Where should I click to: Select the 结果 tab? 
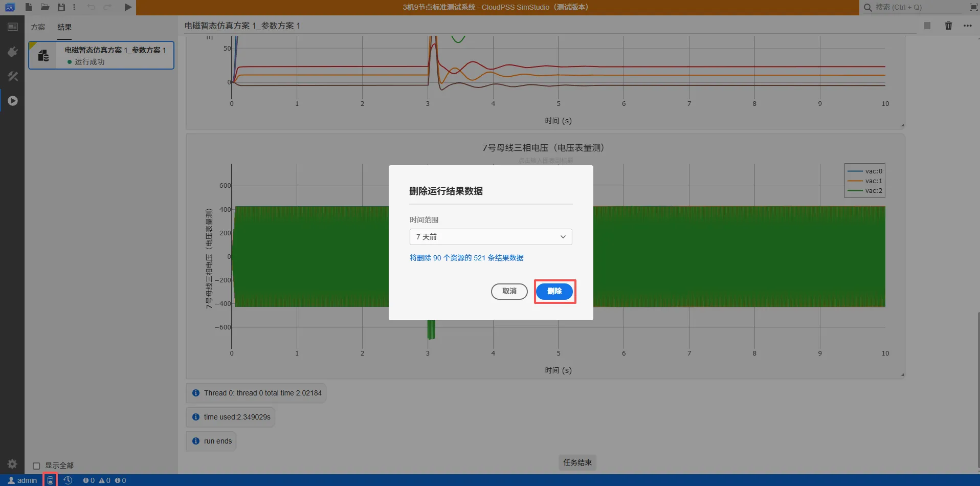pos(64,27)
